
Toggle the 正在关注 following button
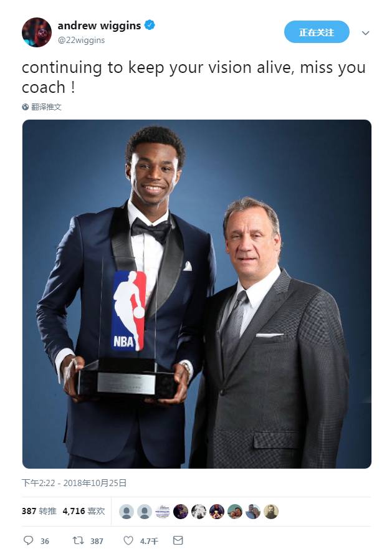(x=317, y=32)
